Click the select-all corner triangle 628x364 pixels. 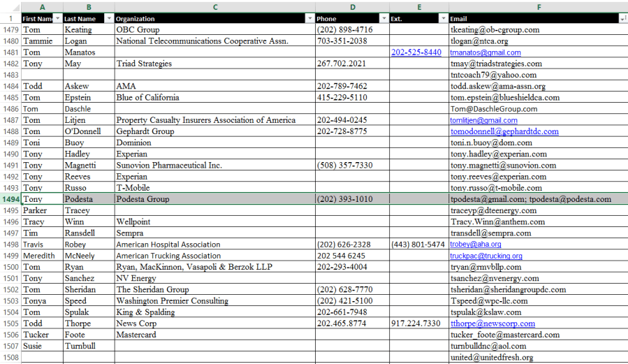[10, 7]
